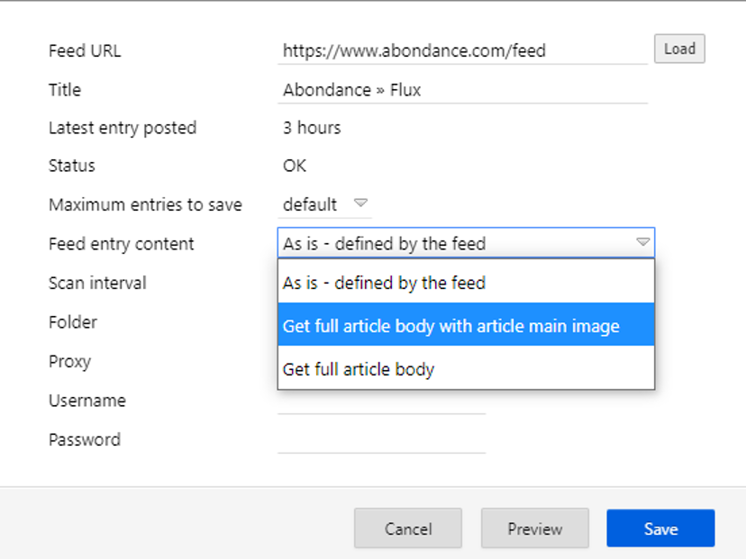Select 'As is - defined by the feed' option
746x560 pixels.
pyautogui.click(x=467, y=283)
